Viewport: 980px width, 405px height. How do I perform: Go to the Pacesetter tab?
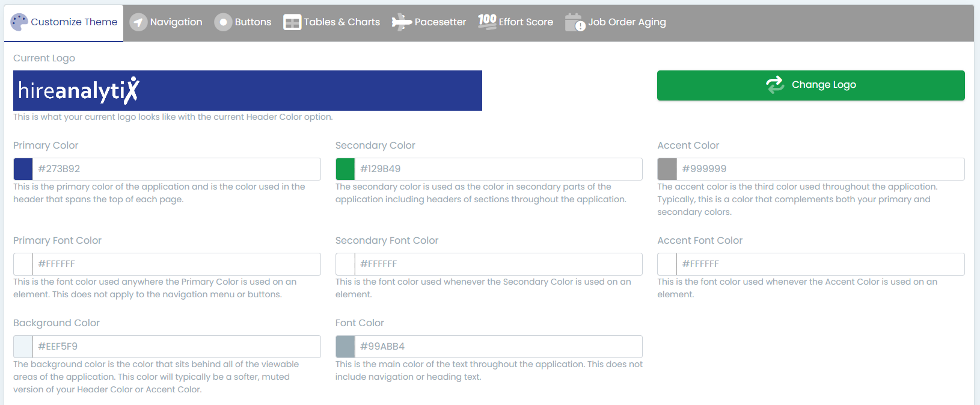429,23
